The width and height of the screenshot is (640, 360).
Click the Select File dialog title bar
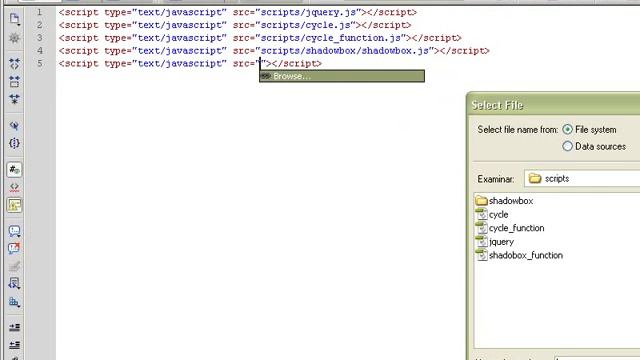(553, 105)
